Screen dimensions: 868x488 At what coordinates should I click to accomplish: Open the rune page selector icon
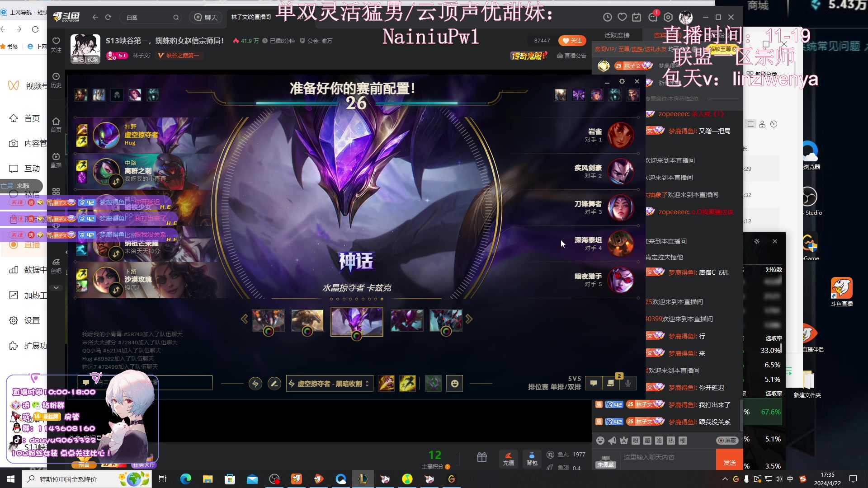tap(255, 384)
